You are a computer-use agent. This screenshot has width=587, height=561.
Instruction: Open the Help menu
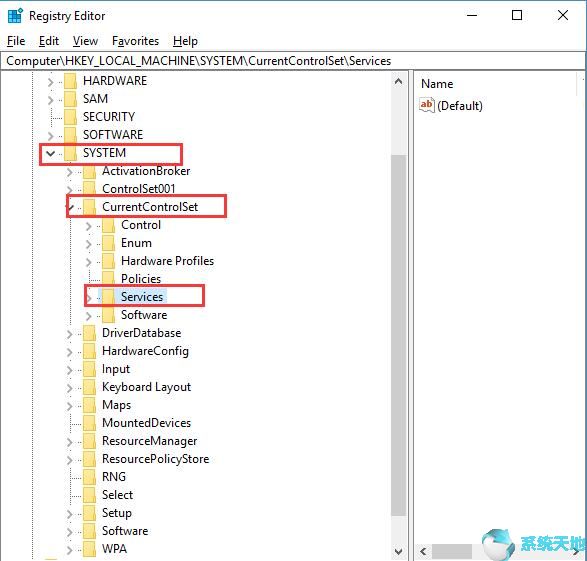point(185,41)
